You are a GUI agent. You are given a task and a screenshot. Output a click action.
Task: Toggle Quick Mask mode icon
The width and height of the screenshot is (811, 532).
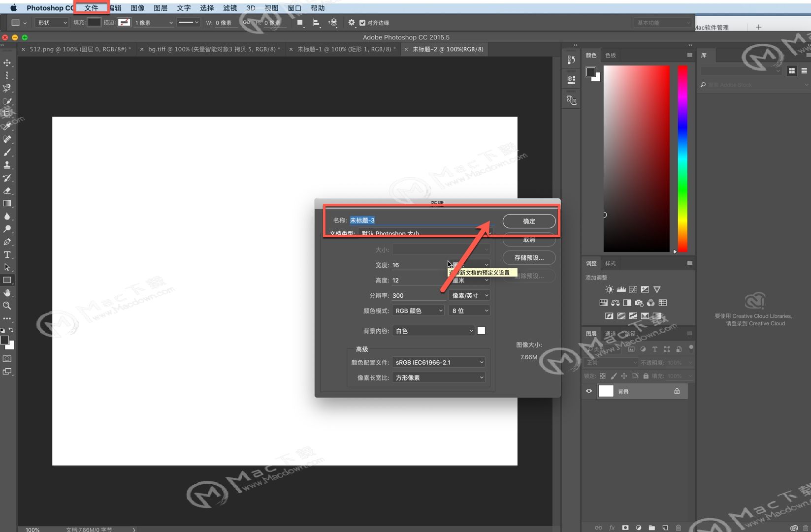7,359
